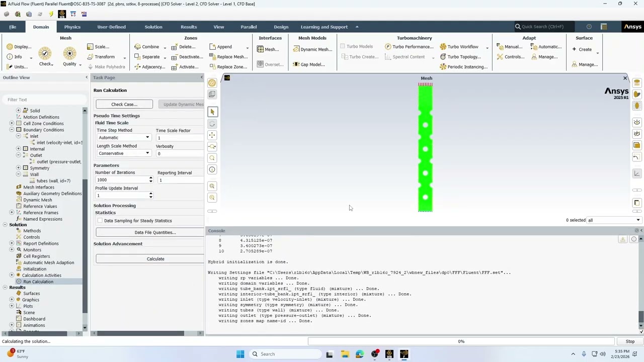Click the Separate zones tool
The width and height of the screenshot is (644, 362).
point(147,57)
